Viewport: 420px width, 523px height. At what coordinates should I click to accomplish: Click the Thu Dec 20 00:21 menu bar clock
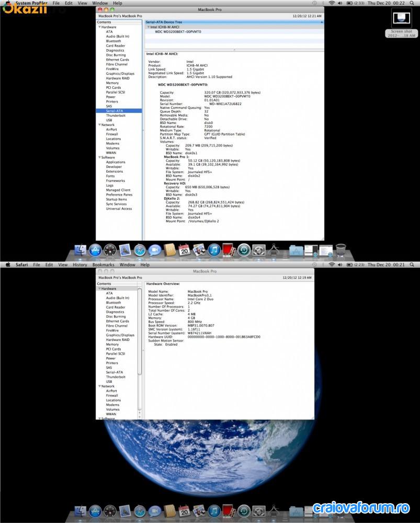386,265
